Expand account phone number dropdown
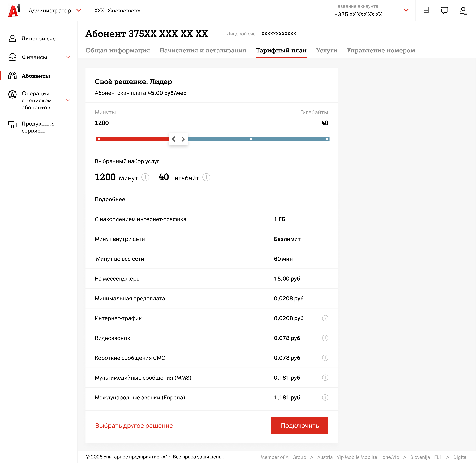Screen dimensions: 476x467 406,10
